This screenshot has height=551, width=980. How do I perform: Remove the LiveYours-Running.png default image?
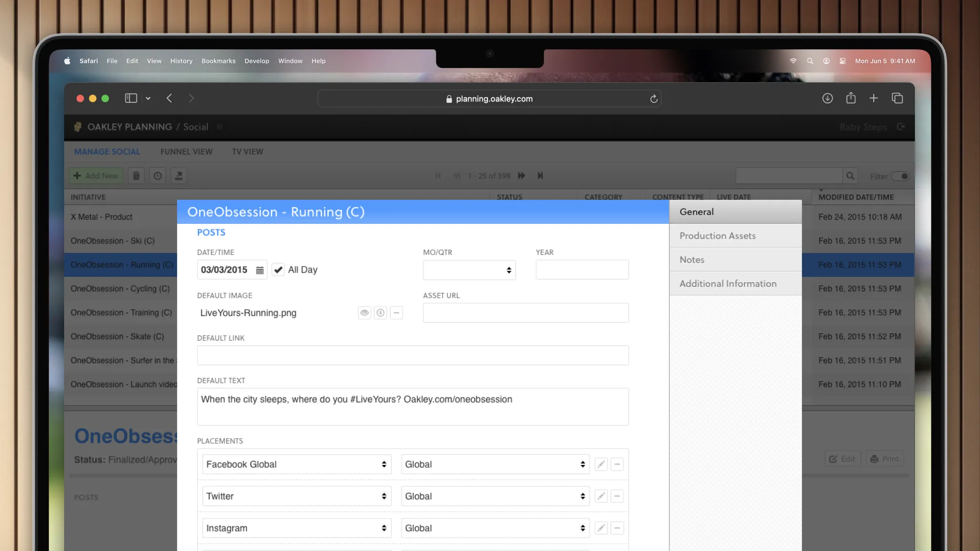pos(396,313)
